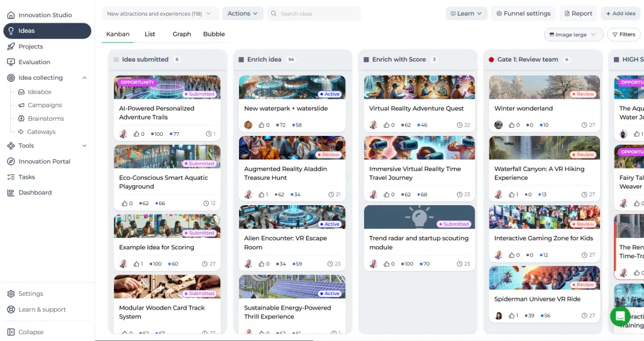Open the Image large view dropdown
644x341 pixels.
(x=573, y=35)
